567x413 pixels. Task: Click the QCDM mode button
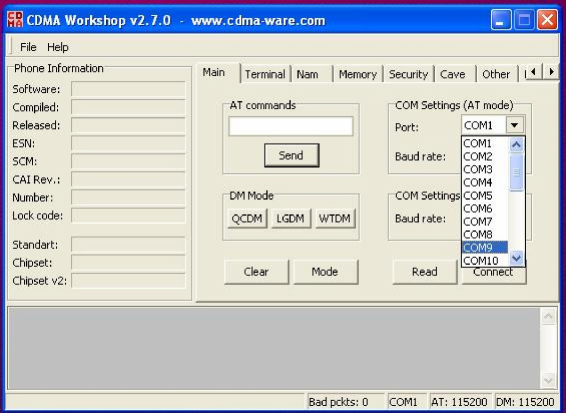[247, 218]
